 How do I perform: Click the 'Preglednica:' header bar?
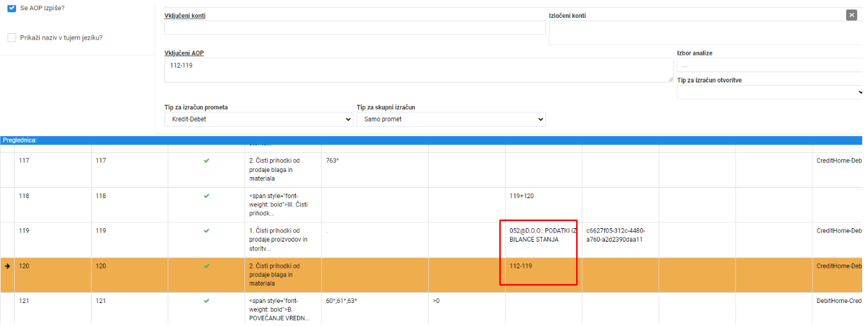tap(431, 139)
